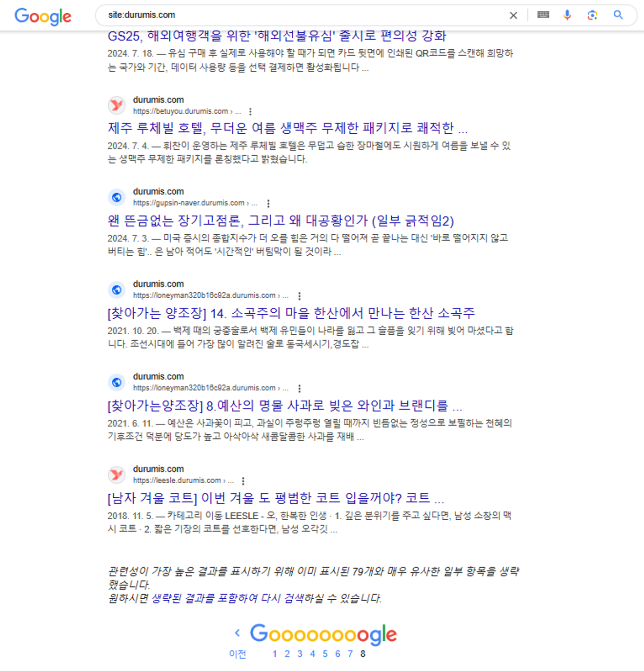Go to results page 4
The height and width of the screenshot is (671, 644).
click(312, 654)
